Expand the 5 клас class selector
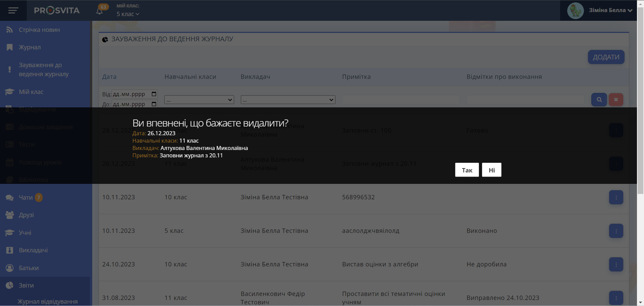 pos(128,14)
